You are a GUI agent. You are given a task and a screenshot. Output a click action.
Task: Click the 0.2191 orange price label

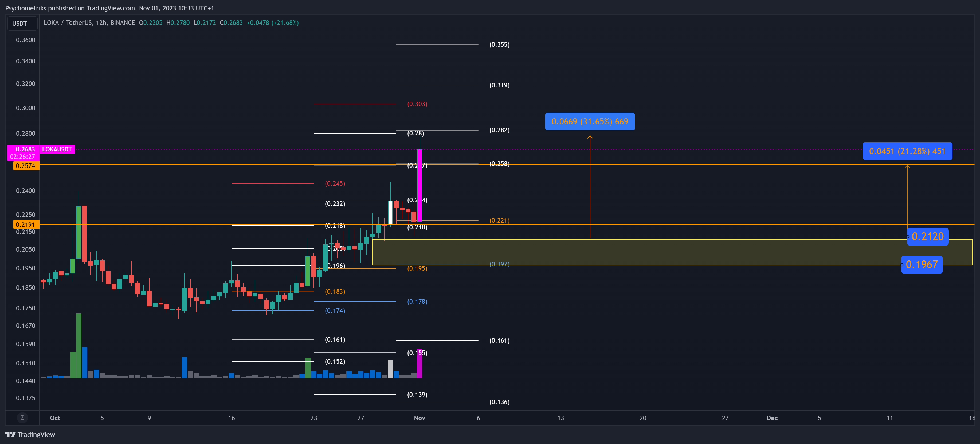(x=26, y=224)
